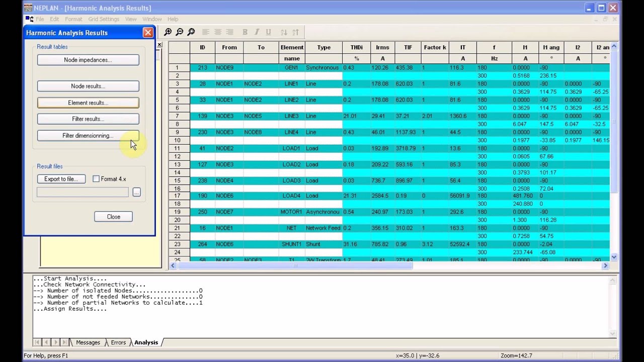Screen dimensions: 644x362
Task: Click the sort ascending icon
Action: coord(284,32)
